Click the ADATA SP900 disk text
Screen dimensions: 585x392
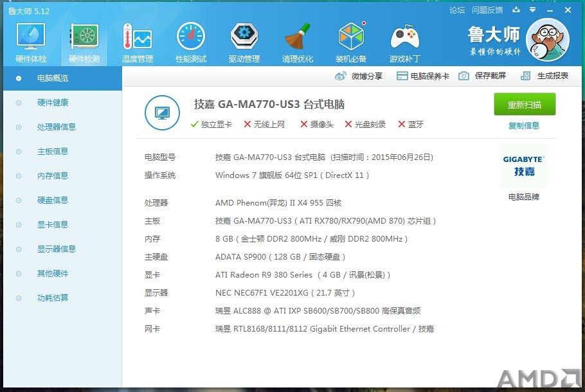click(x=280, y=257)
